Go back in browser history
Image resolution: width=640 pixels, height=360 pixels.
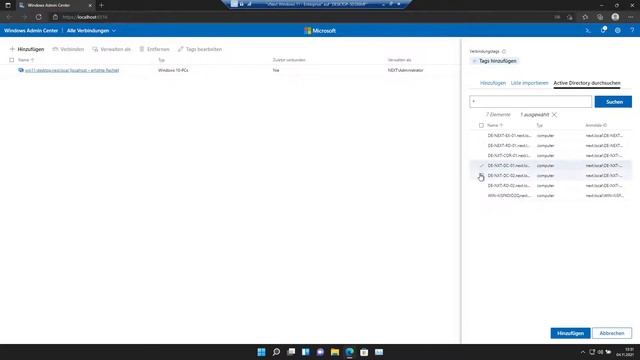(9, 17)
